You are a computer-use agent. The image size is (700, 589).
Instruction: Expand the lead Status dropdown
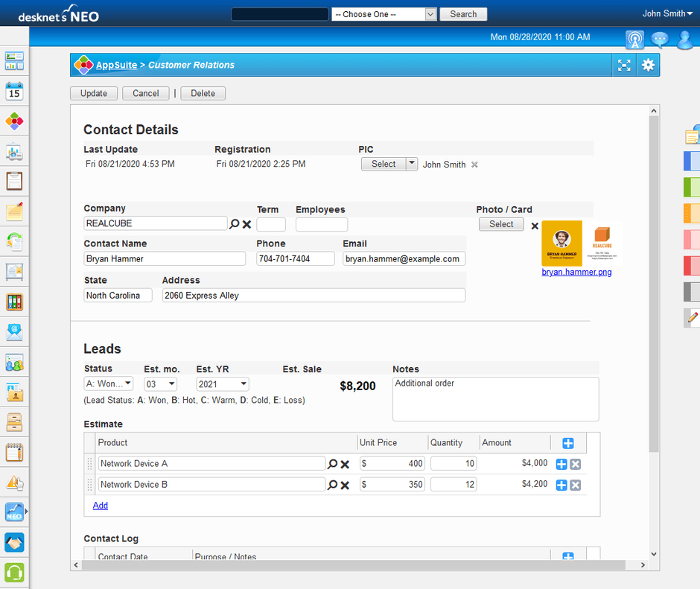109,384
